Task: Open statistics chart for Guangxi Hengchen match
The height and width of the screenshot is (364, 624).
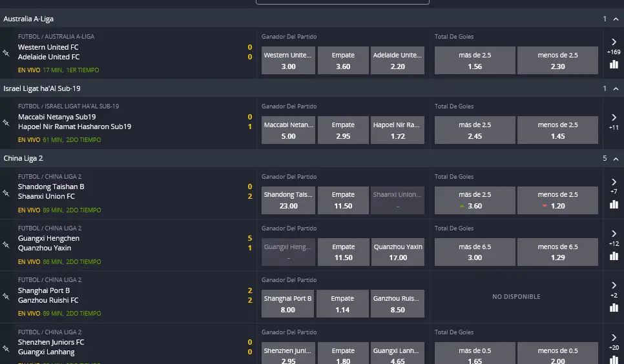Action: tap(614, 256)
